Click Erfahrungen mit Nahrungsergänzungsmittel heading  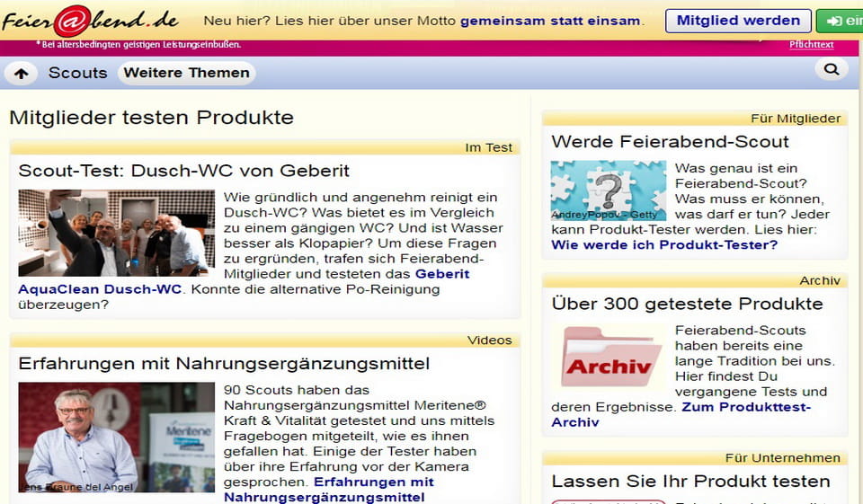click(224, 363)
